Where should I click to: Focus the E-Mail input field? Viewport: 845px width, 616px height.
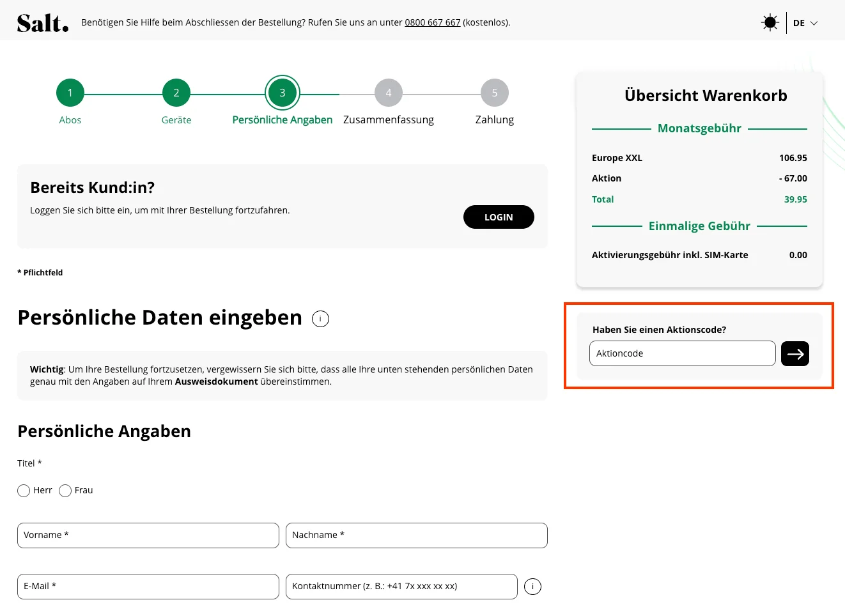tap(148, 587)
